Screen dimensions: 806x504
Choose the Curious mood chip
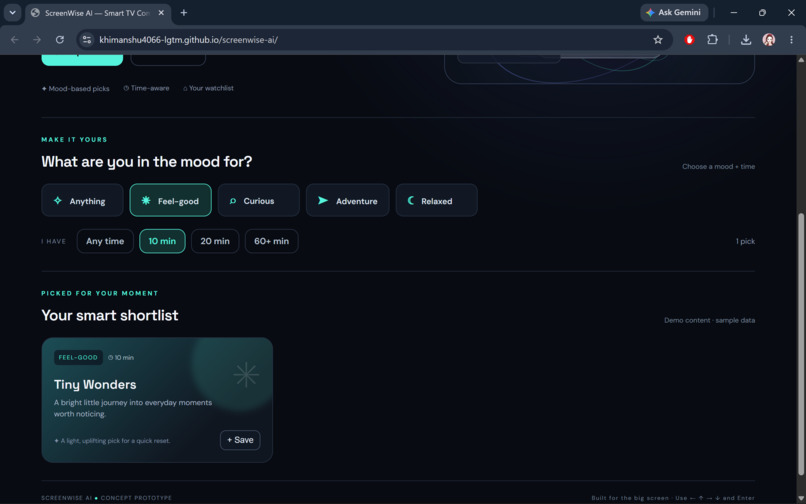pyautogui.click(x=259, y=201)
